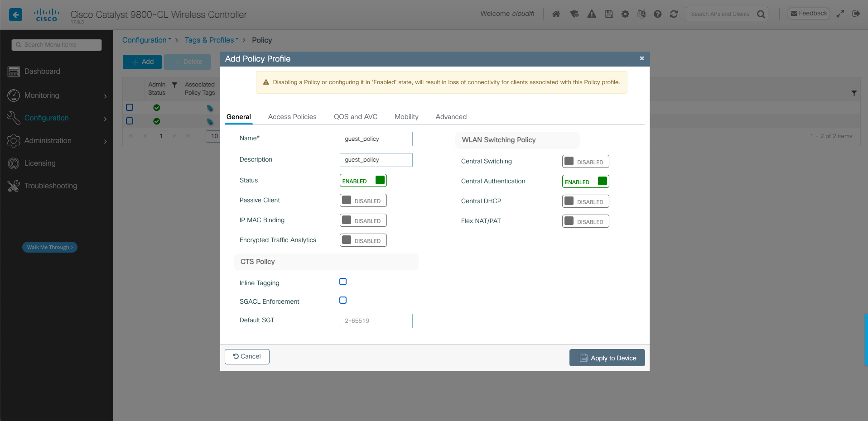
Task: Open the settings gear icon in header
Action: (625, 14)
